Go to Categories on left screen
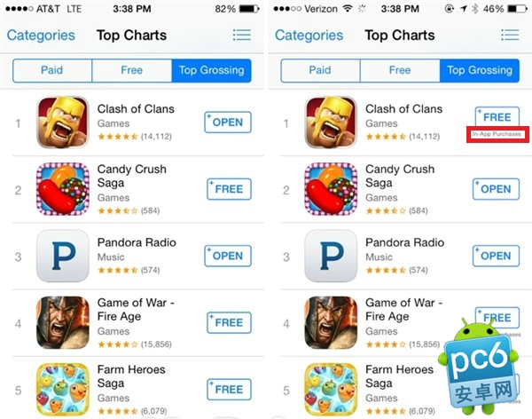532x419 pixels. coord(41,36)
